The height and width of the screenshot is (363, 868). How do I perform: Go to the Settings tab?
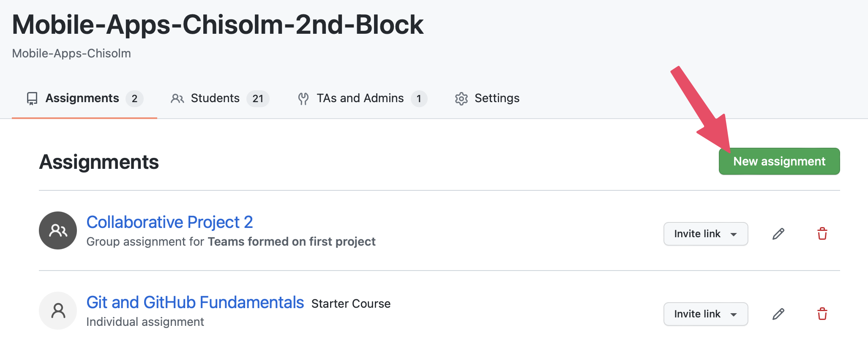[497, 98]
